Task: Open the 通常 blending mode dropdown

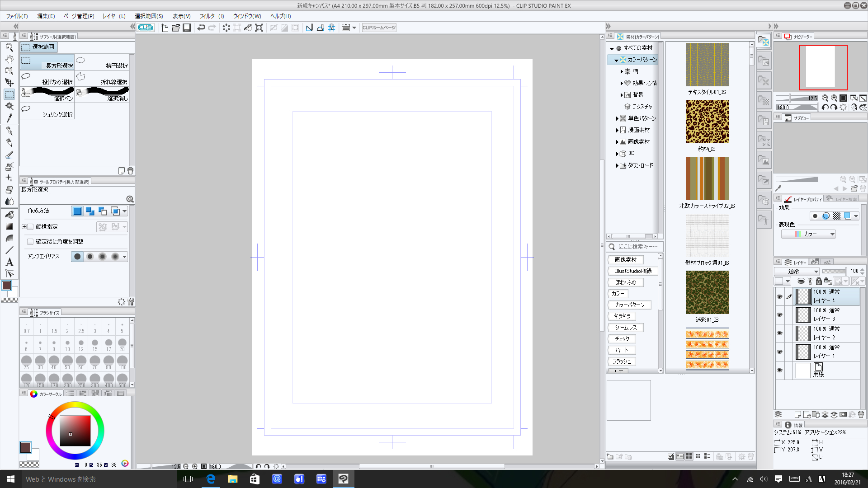Action: 797,271
